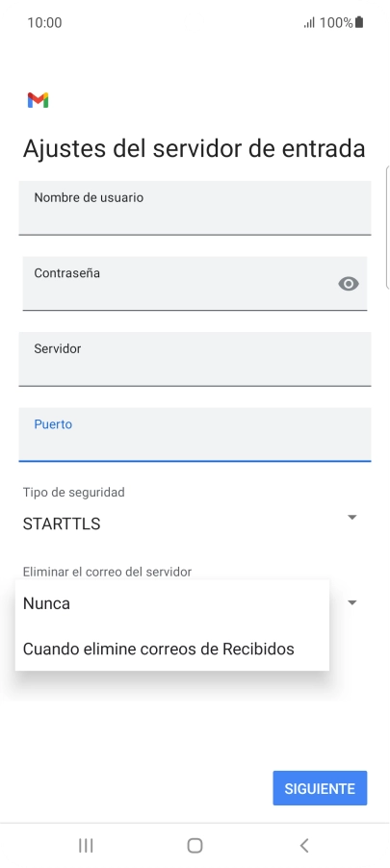Tap the back navigation arrow
390x868 pixels.
303,845
